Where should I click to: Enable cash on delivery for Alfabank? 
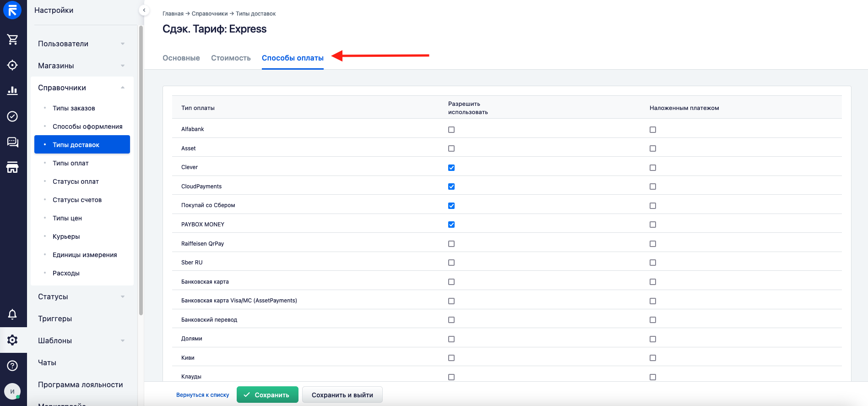(653, 130)
